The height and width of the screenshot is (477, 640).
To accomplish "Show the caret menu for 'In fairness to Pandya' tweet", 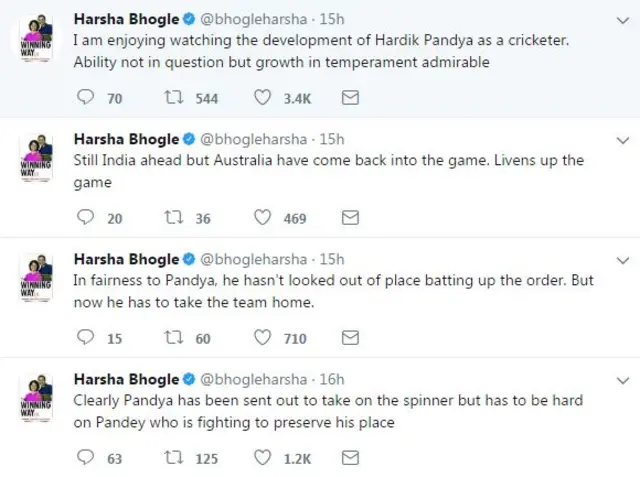I will pyautogui.click(x=624, y=261).
